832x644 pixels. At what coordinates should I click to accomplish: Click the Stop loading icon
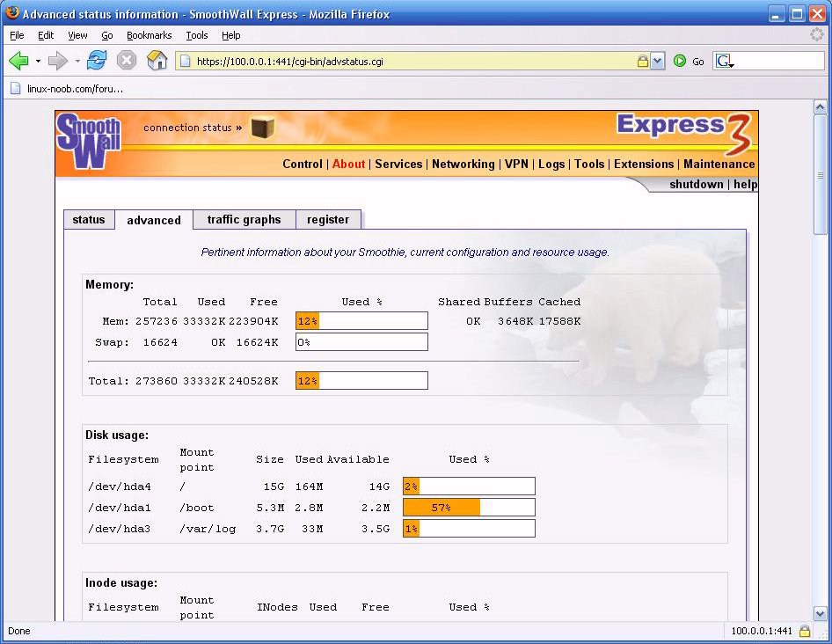pyautogui.click(x=127, y=61)
